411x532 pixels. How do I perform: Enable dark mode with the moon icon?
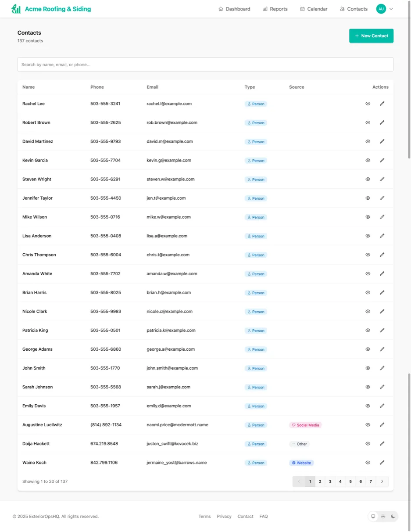point(393,516)
